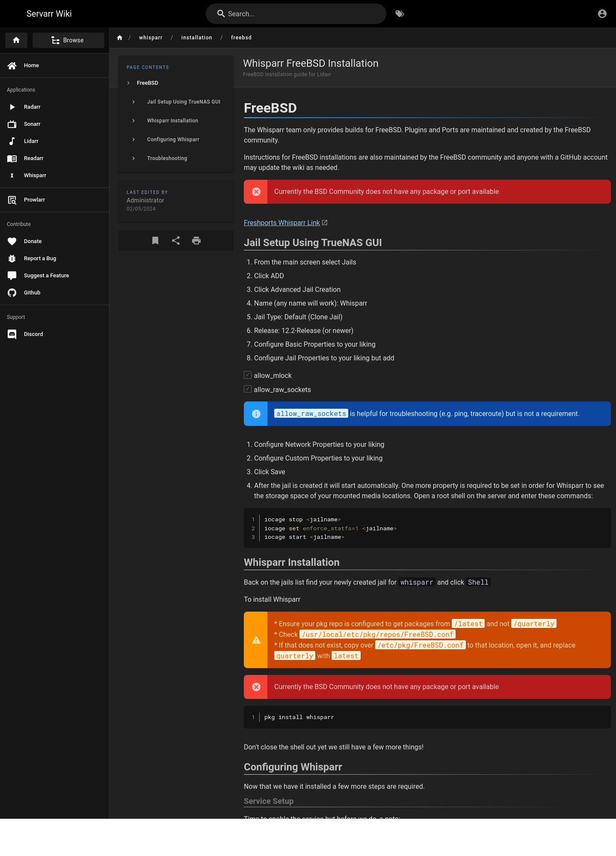
Task: Click the 'Service Setup' heading
Action: [269, 801]
